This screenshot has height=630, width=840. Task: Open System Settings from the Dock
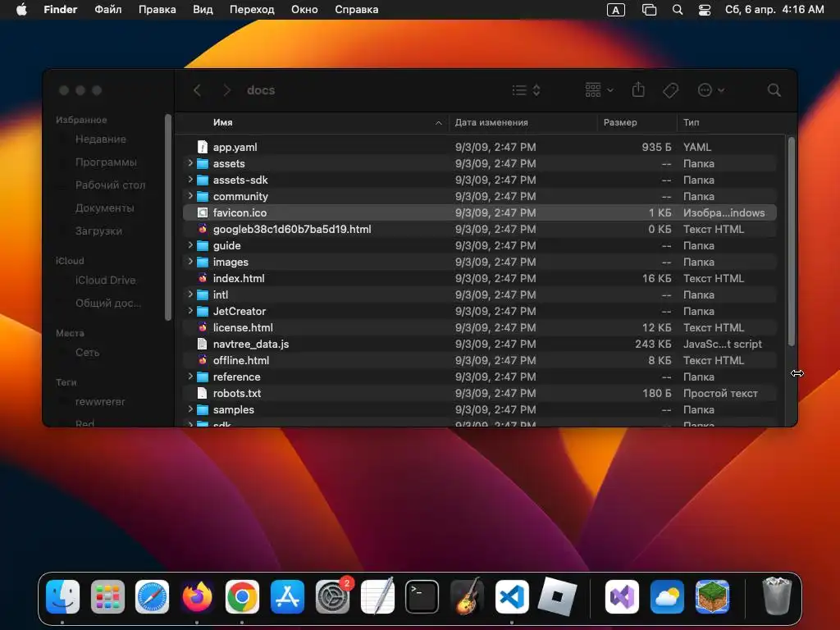pyautogui.click(x=332, y=596)
